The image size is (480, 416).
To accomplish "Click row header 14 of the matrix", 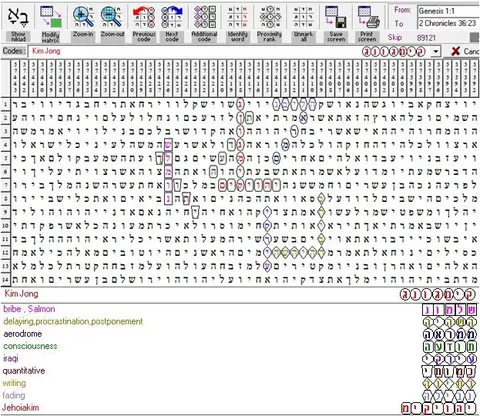I will (x=5, y=279).
